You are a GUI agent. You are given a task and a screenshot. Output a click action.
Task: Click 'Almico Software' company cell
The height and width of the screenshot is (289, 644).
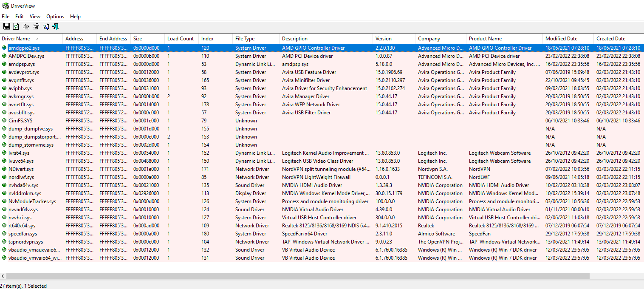436,234
